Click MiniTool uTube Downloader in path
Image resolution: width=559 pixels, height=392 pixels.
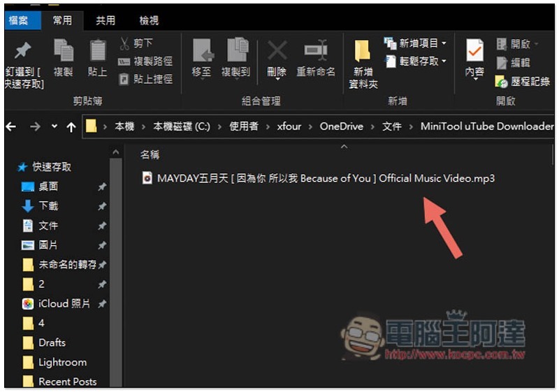pyautogui.click(x=487, y=126)
